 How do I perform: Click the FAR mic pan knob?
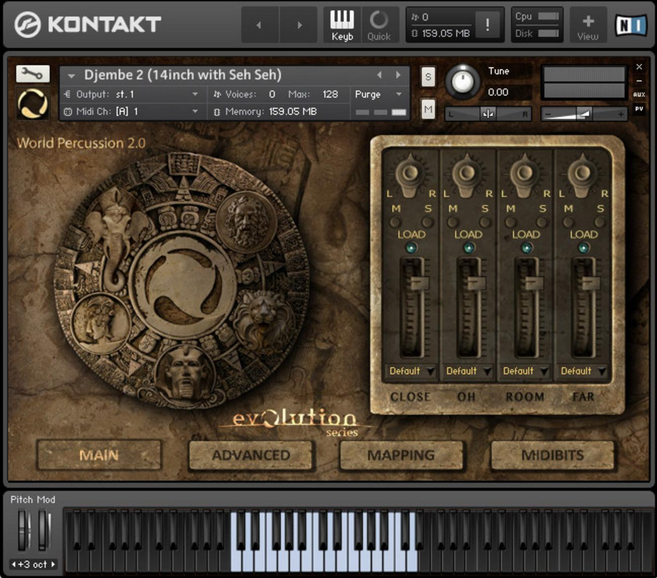[x=582, y=175]
